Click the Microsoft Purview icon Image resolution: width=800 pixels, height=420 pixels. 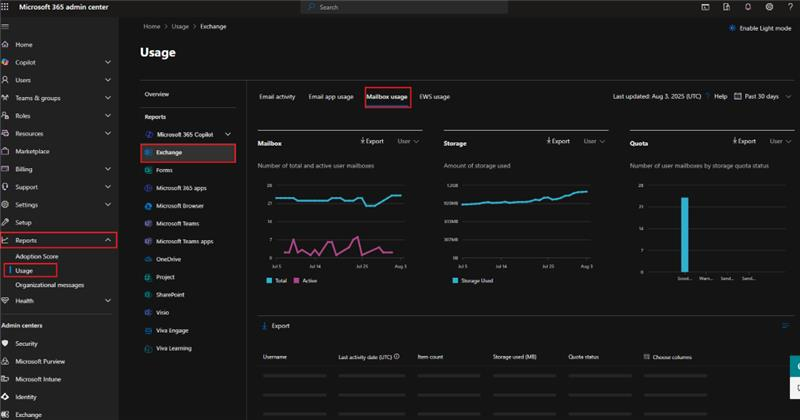5,361
